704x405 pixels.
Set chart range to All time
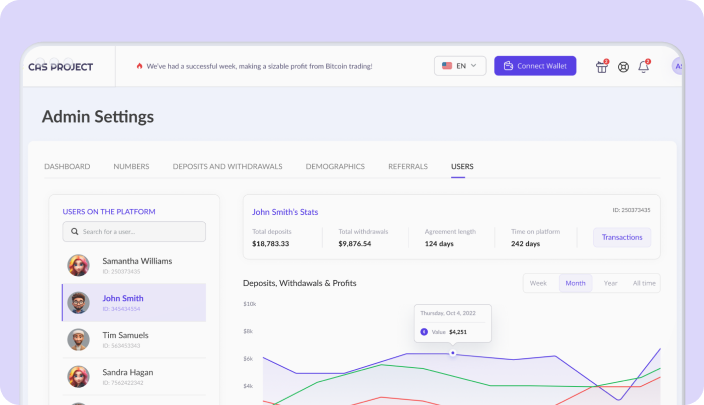coord(644,283)
